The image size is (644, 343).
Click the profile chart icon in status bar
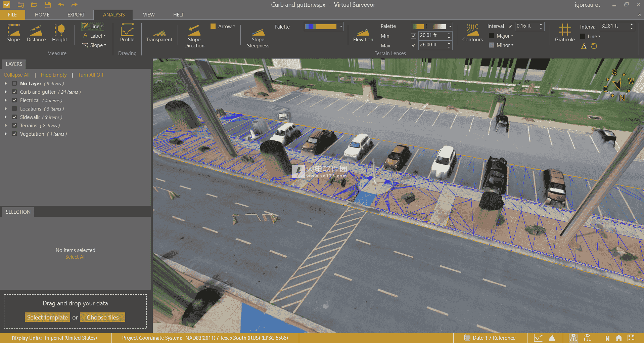click(538, 338)
